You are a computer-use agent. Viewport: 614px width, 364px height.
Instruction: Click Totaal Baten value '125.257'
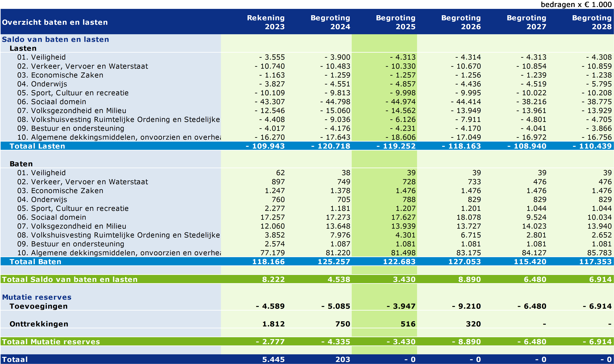[x=334, y=262]
